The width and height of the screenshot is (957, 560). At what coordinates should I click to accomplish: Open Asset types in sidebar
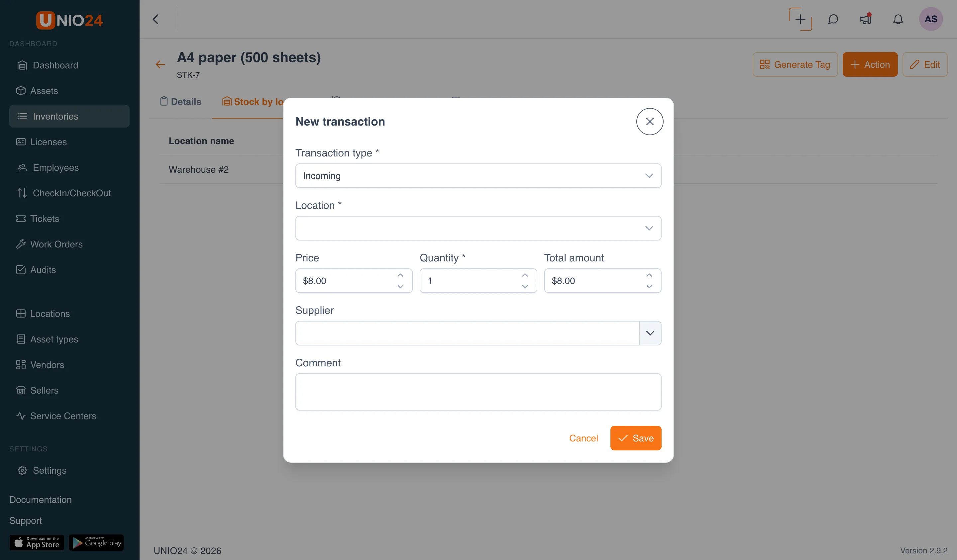coord(69,339)
